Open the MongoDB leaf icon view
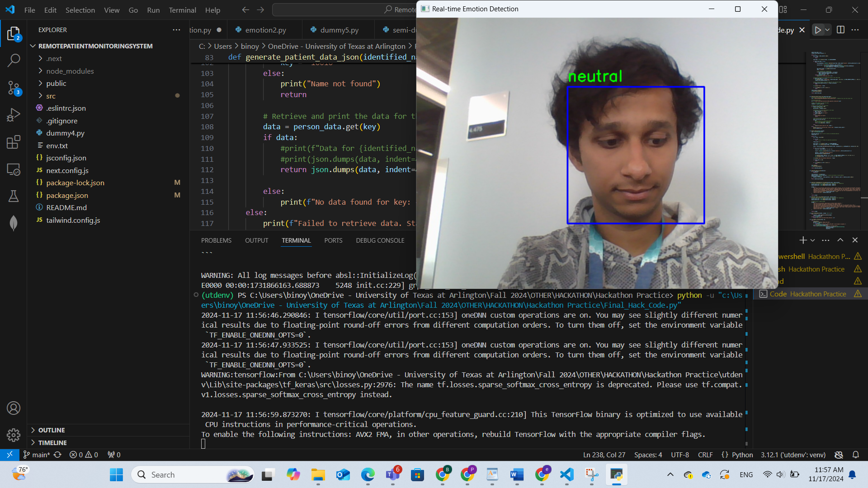This screenshot has width=868, height=488. point(14,223)
